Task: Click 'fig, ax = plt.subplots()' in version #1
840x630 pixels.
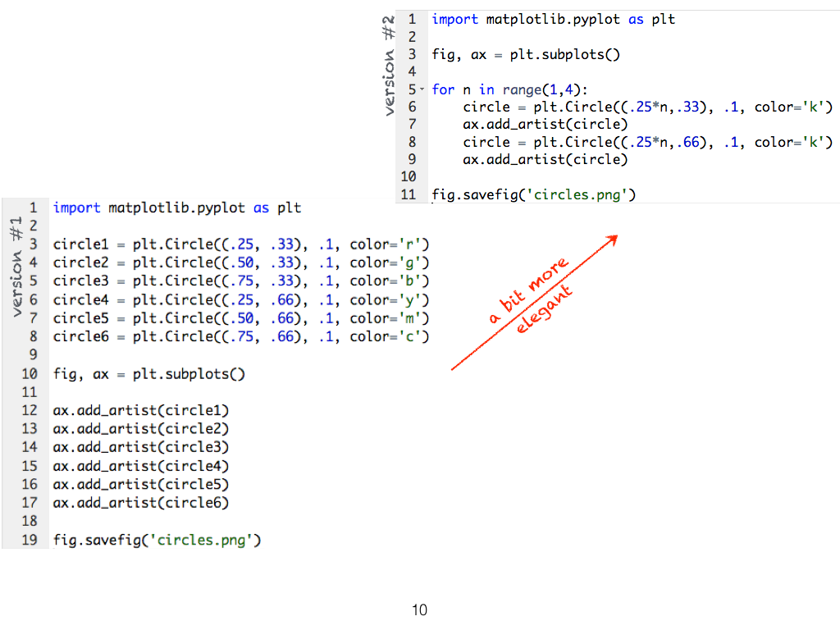Action: pos(149,374)
